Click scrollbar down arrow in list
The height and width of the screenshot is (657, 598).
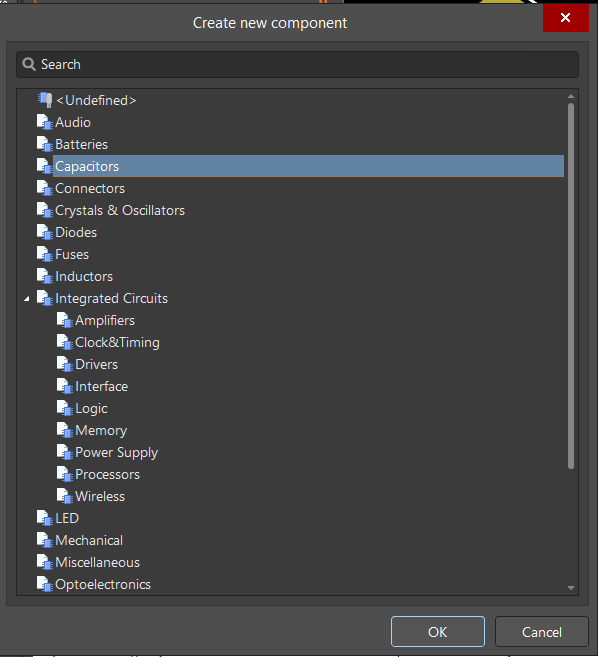[571, 588]
